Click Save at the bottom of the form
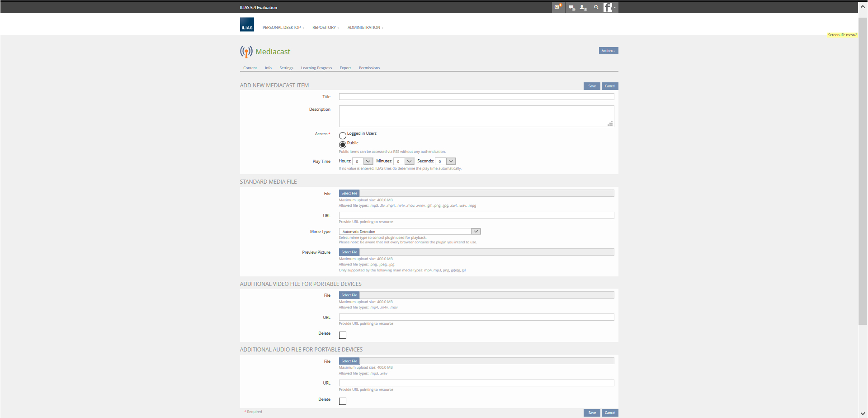Image resolution: width=868 pixels, height=418 pixels. pos(592,413)
